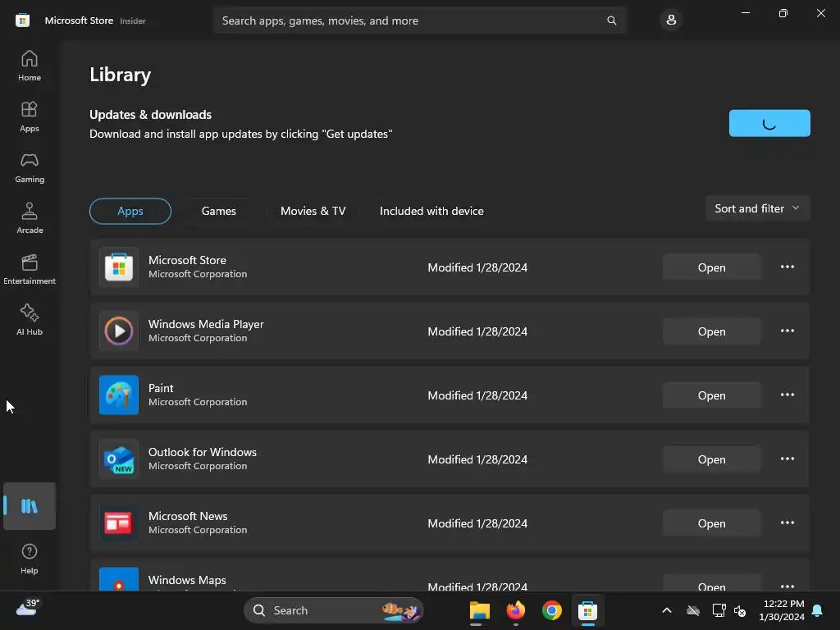
Task: Click the Microsoft Store logo in title bar
Action: pos(22,21)
